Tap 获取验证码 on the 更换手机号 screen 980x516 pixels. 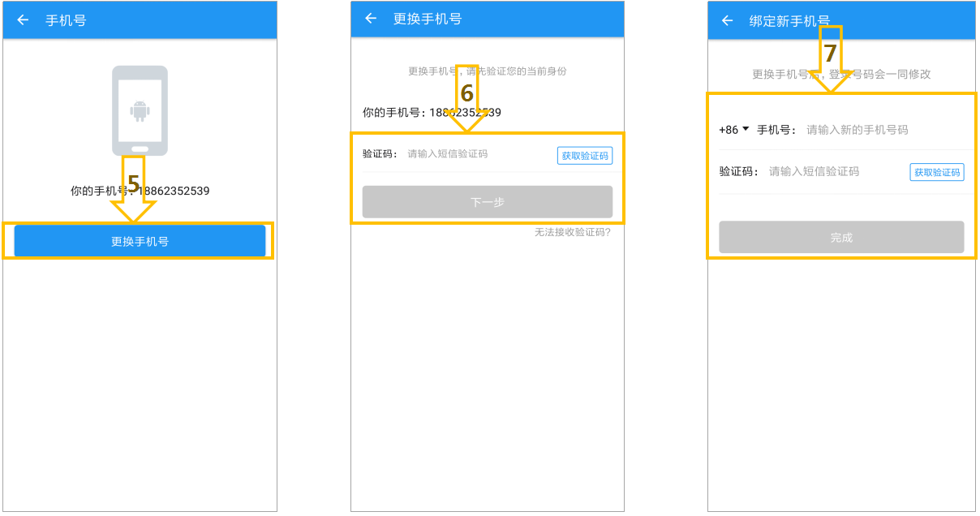585,156
